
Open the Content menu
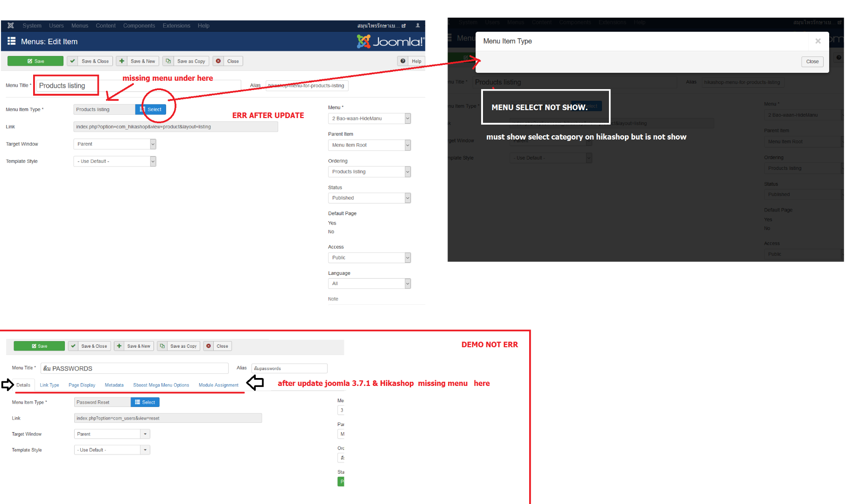(106, 26)
